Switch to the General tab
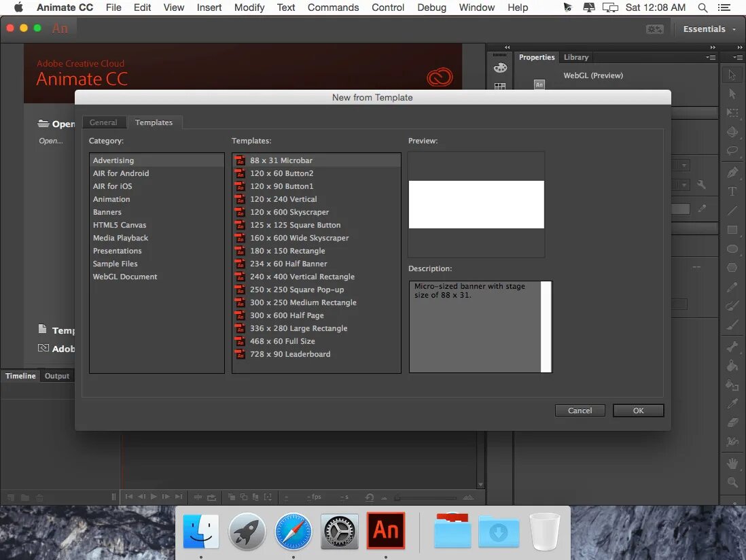The height and width of the screenshot is (560, 746). (103, 122)
